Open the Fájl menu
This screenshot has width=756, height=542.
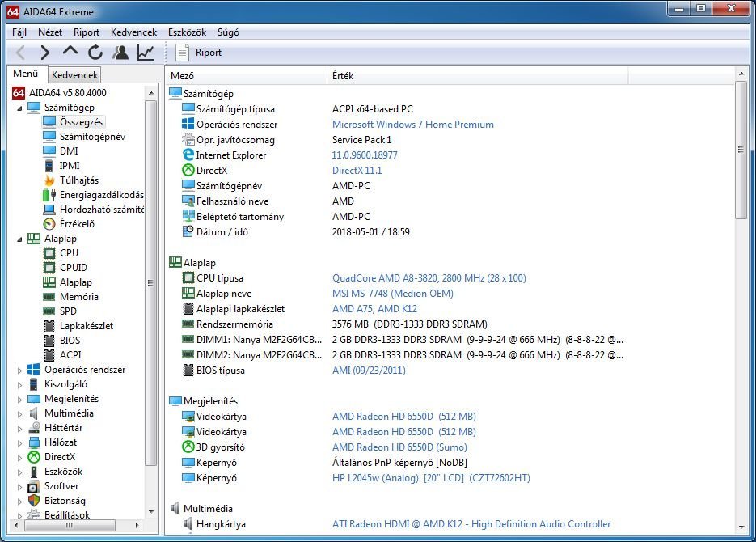(19, 32)
